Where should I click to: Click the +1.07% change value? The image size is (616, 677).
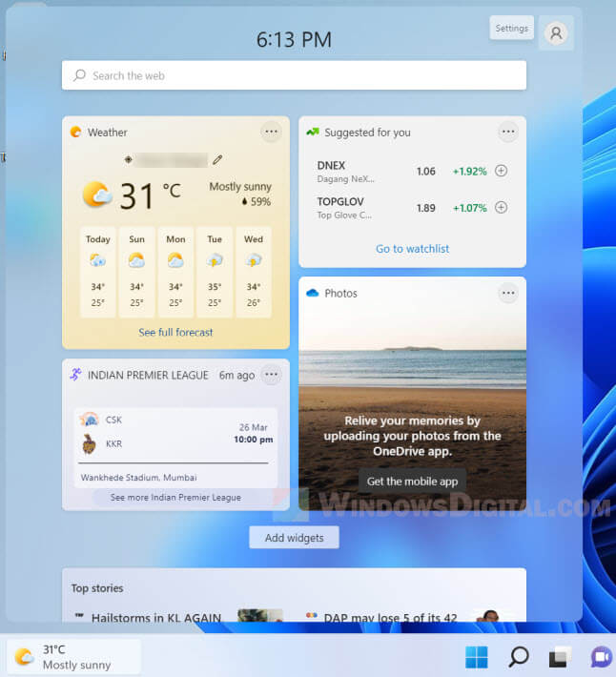tap(470, 208)
